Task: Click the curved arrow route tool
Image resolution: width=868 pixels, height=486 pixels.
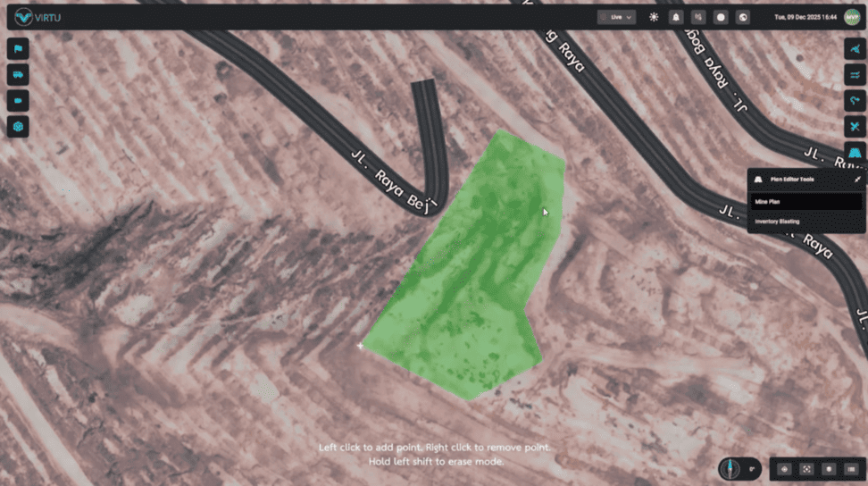Action: click(x=855, y=101)
